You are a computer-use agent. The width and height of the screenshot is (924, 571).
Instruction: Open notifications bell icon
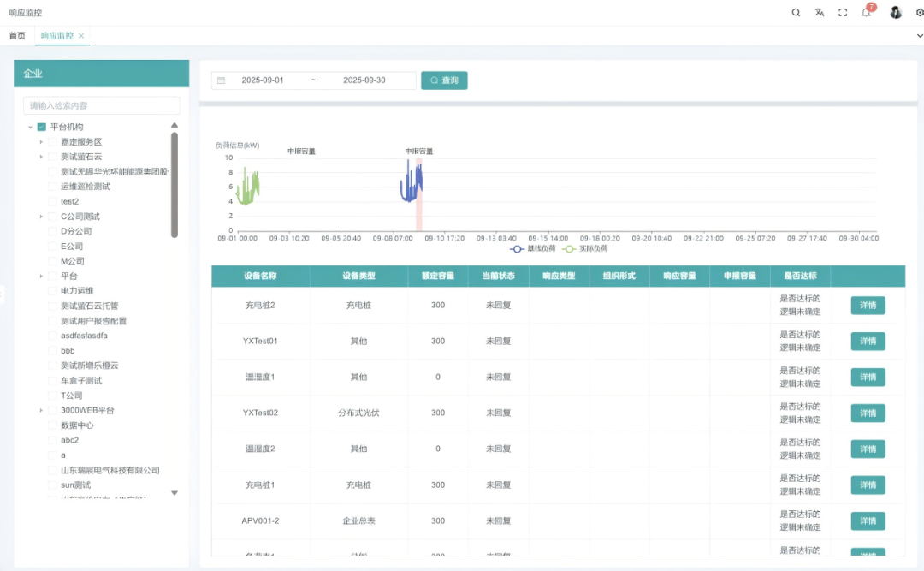pyautogui.click(x=866, y=13)
